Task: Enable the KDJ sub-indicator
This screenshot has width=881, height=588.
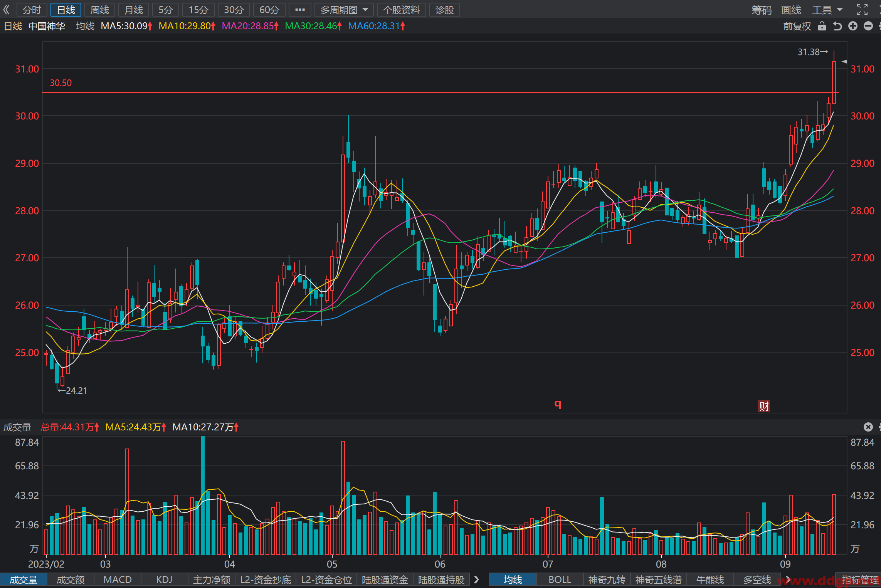Action: click(164, 580)
